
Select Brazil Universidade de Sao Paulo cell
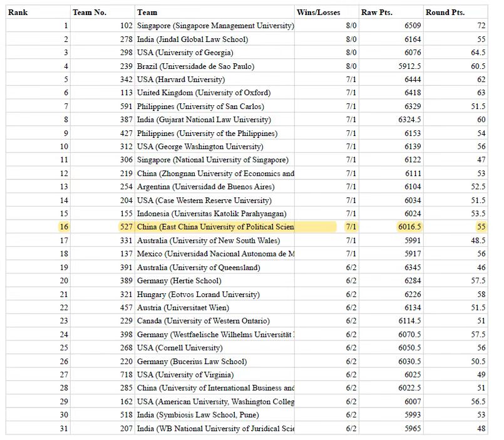(214, 66)
